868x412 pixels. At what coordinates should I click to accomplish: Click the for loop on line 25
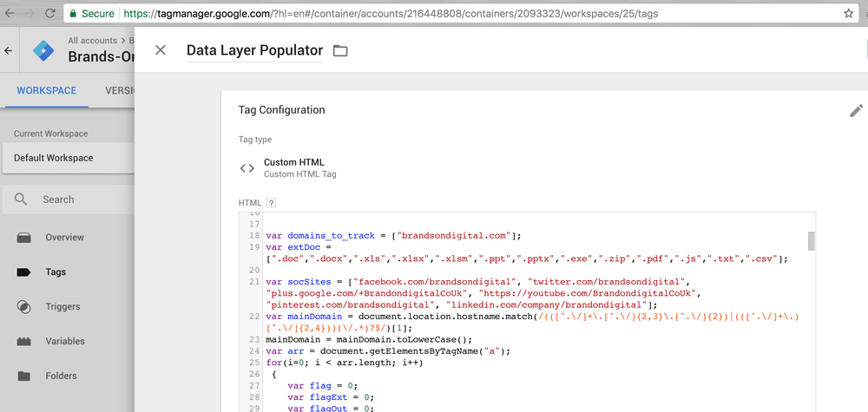[345, 363]
